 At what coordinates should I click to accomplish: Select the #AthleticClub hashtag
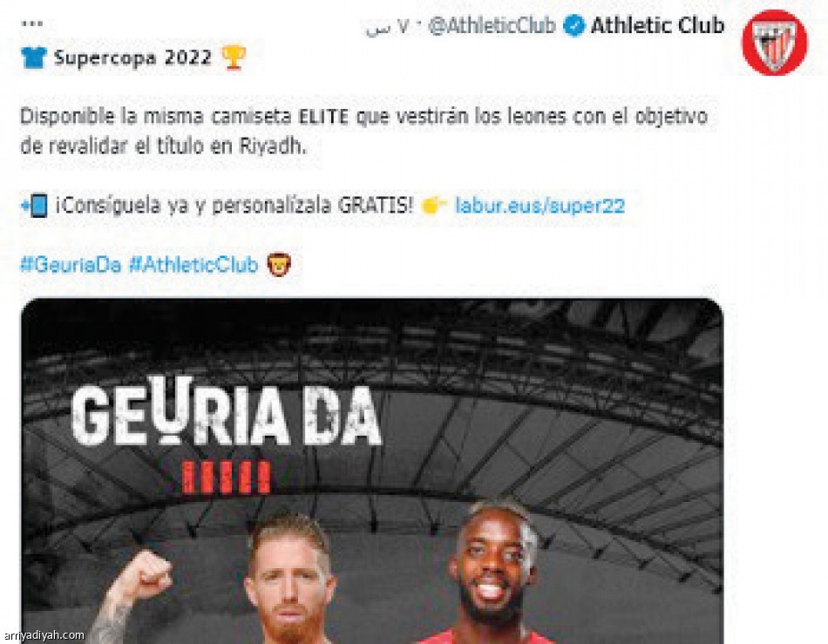193,264
